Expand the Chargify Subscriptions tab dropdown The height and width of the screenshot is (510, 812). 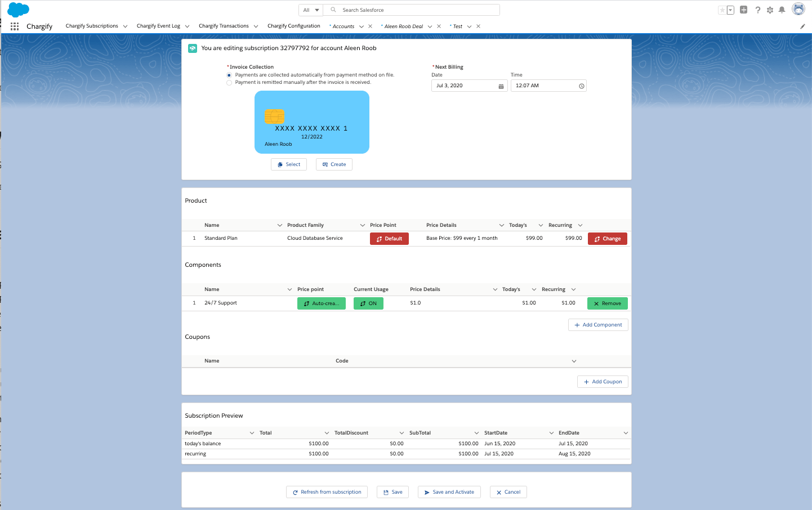point(125,26)
